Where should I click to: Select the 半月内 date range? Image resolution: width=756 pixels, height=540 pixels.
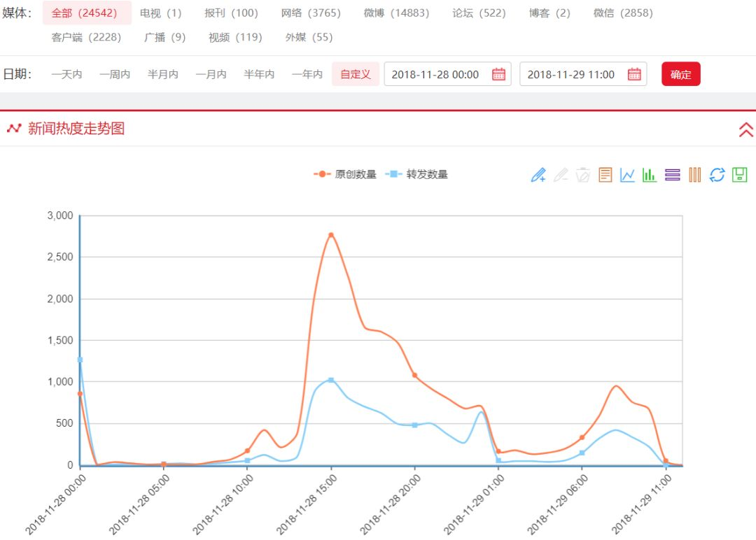click(x=163, y=74)
